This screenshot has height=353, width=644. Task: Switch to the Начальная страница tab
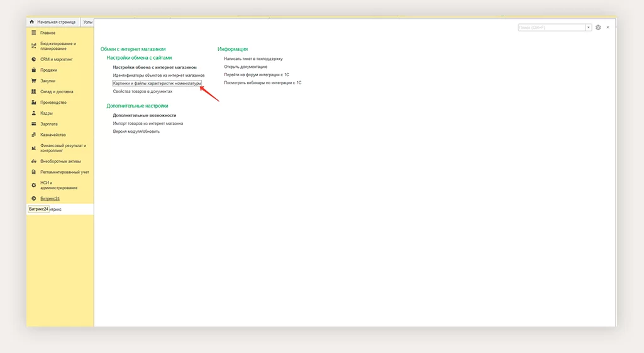55,22
